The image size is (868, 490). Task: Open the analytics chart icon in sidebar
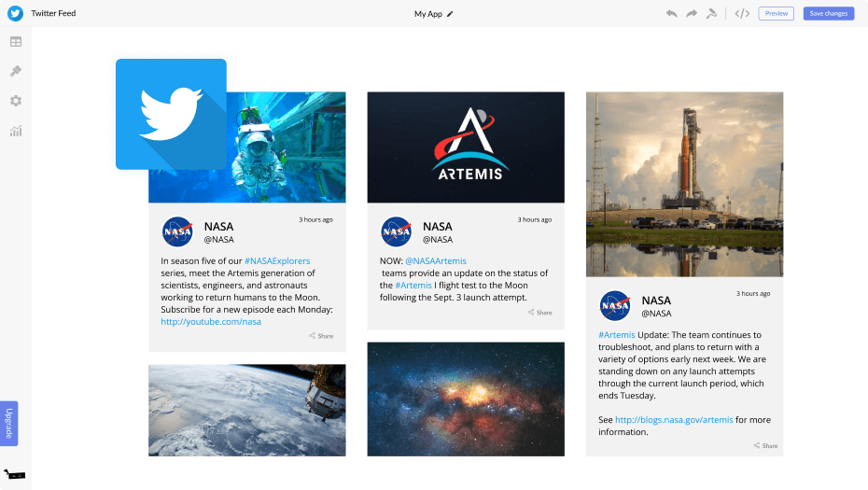(16, 132)
